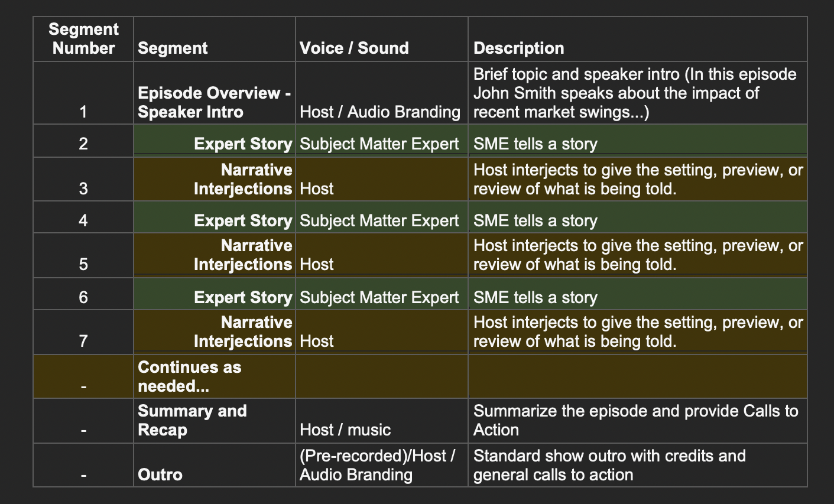Click the "Description" column header
Screen dimensions: 834x504
pos(638,39)
